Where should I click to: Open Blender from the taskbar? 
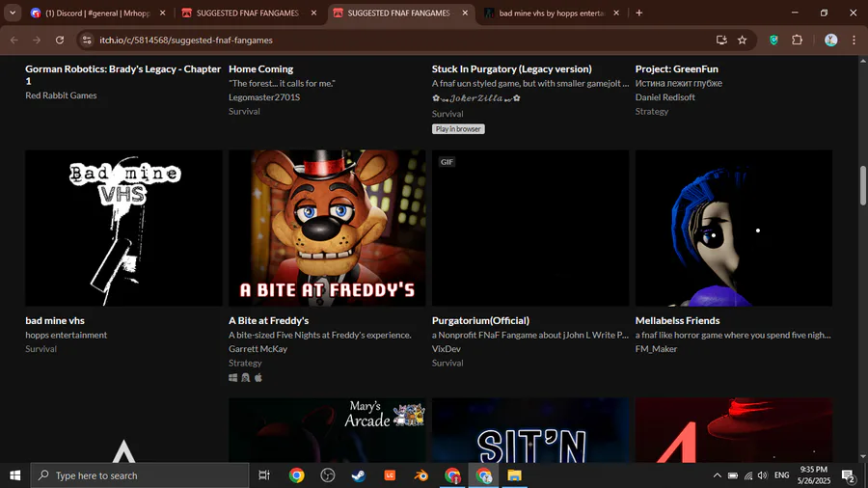420,475
